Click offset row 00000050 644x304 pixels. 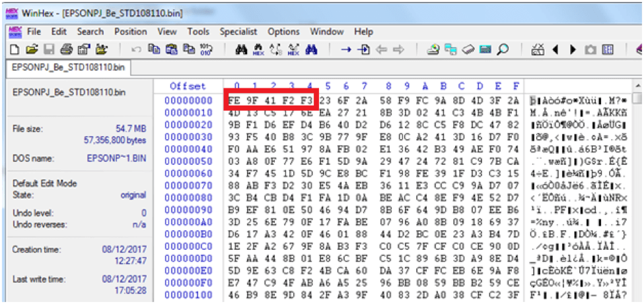(188, 160)
